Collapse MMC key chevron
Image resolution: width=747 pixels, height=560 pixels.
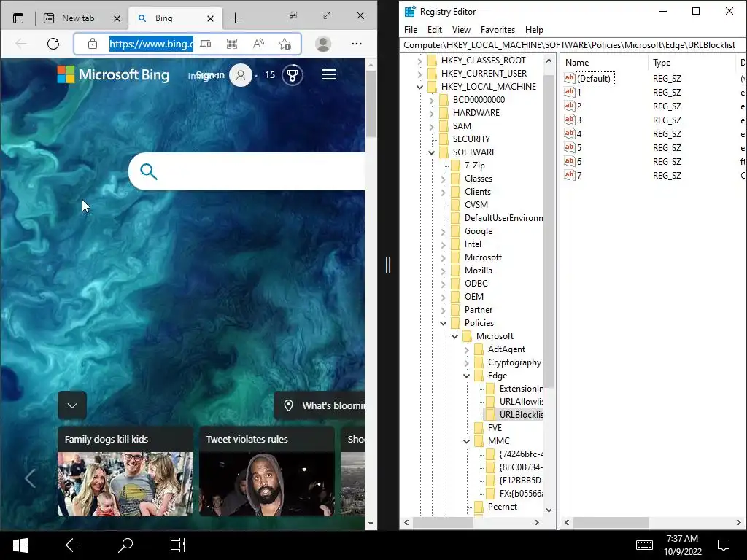(x=466, y=441)
